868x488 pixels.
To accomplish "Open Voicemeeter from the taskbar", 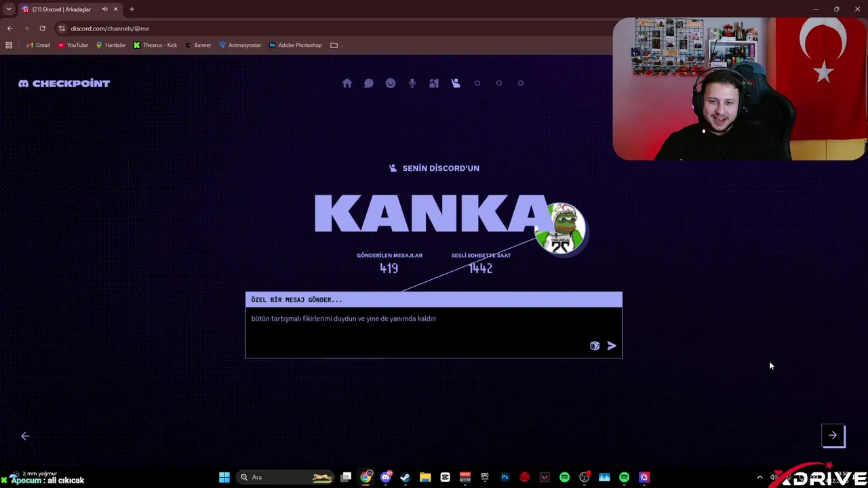I will (465, 477).
